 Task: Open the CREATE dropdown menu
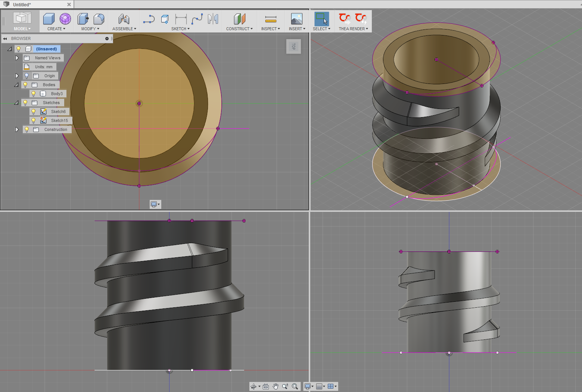pyautogui.click(x=56, y=28)
